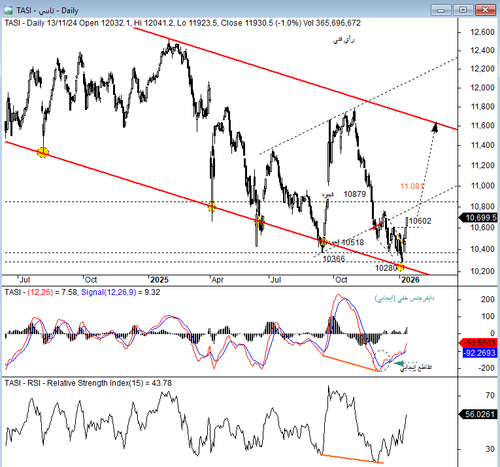The width and height of the screenshot is (500, 467).
Task: Click the RSI value tag 56.0261
Action: (x=480, y=414)
